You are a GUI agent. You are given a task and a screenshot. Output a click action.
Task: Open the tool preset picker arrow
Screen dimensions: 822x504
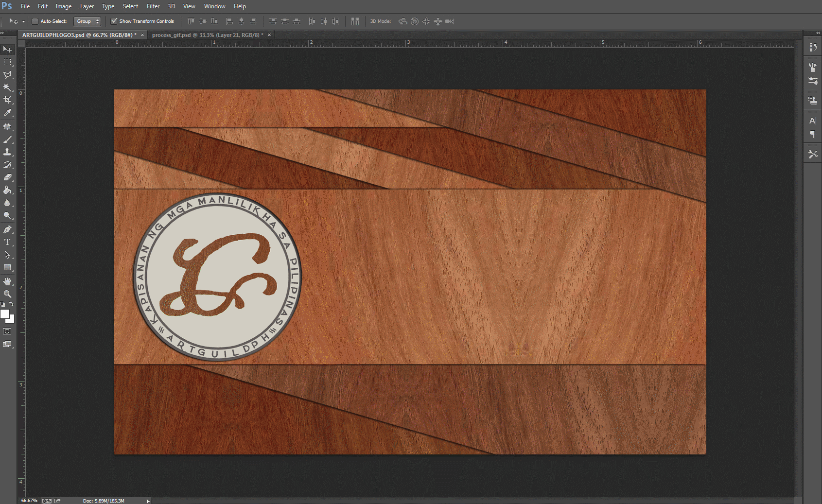(23, 21)
